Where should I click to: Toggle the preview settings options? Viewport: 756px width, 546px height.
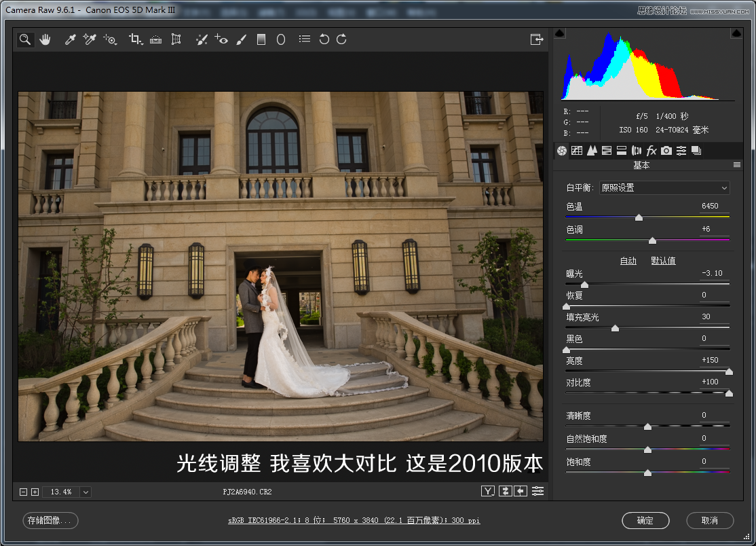tap(537, 491)
